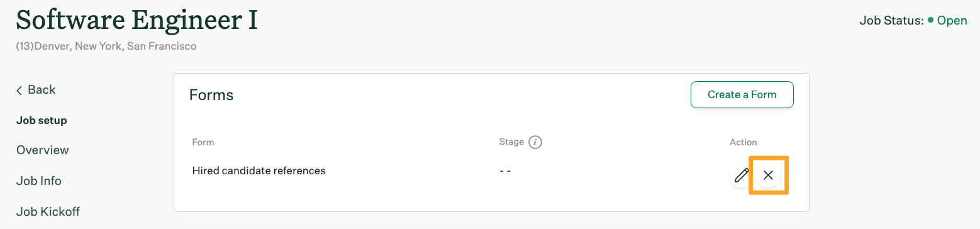Image resolution: width=980 pixels, height=229 pixels.
Task: Select Job Info in the sidebar
Action: point(39,181)
